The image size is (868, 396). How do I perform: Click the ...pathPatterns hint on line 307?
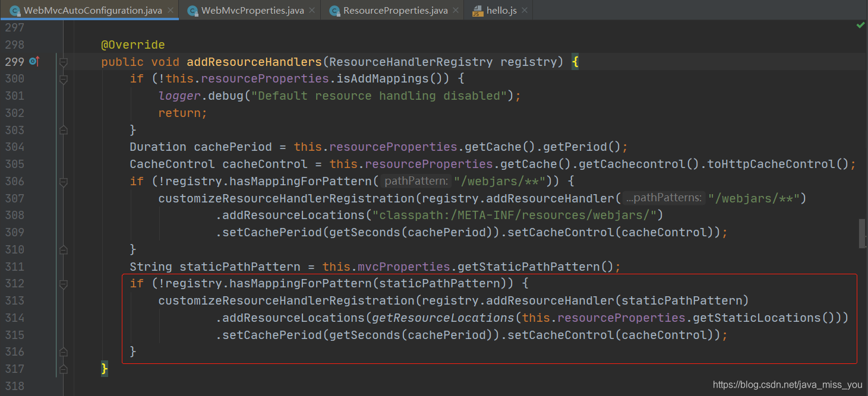[664, 198]
